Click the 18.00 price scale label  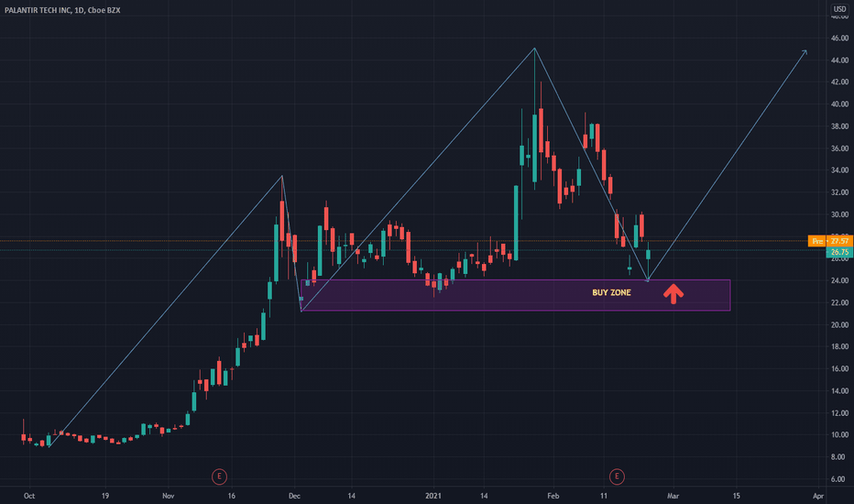point(839,346)
